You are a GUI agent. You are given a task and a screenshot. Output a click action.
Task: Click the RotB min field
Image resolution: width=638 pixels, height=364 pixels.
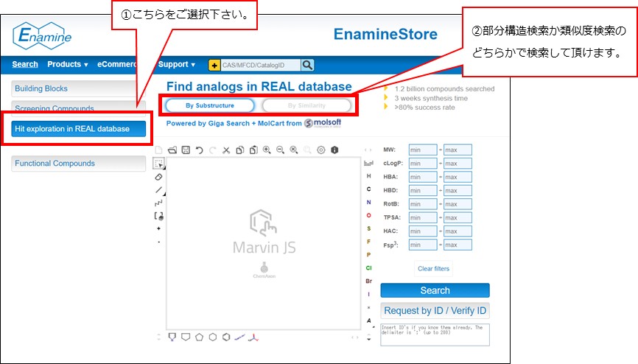(x=423, y=204)
